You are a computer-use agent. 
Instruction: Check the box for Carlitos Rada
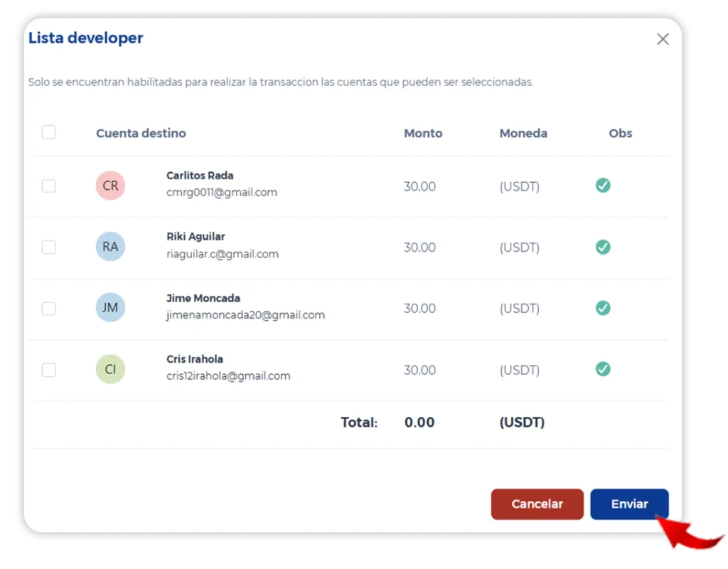(x=48, y=186)
